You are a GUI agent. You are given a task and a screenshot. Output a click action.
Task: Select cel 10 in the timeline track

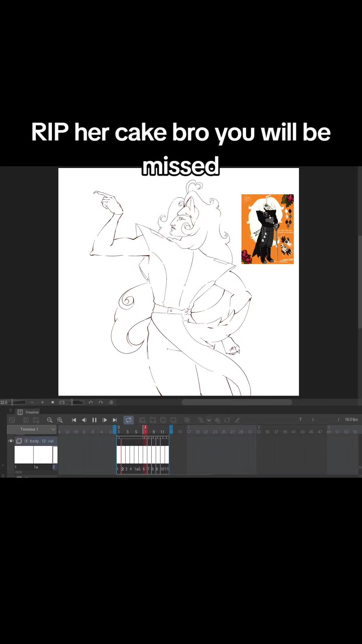[x=162, y=455]
